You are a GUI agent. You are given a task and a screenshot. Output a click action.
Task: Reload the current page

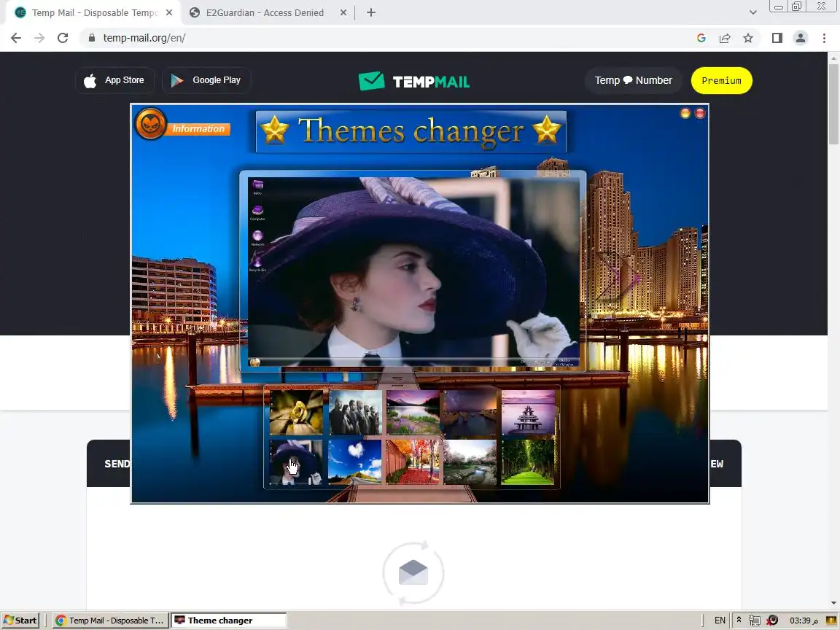pos(63,38)
